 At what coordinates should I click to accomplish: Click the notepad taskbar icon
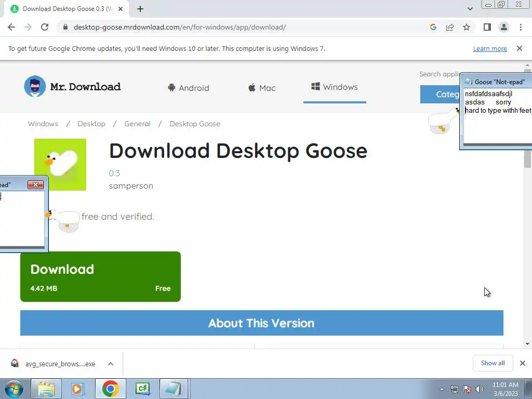pos(174,389)
